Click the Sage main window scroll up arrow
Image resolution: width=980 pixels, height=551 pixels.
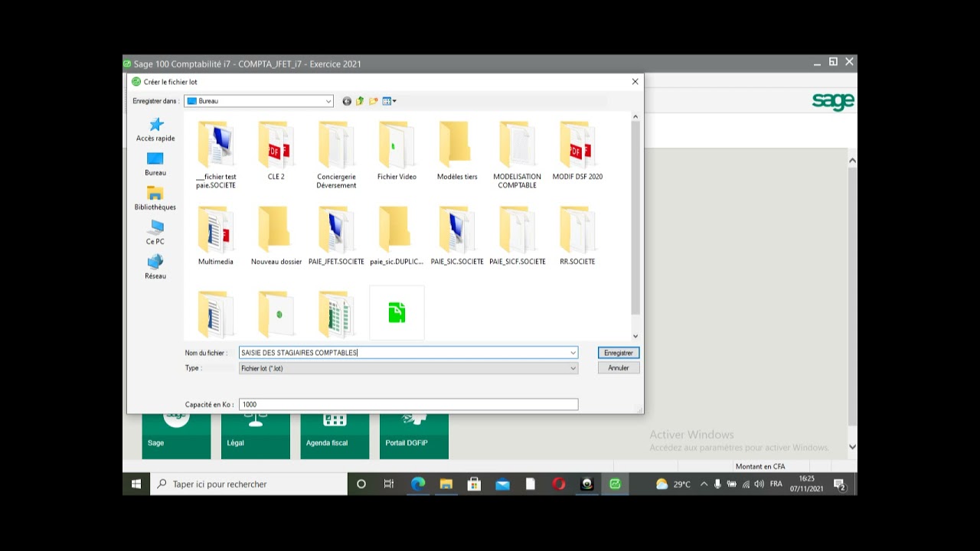pos(852,161)
